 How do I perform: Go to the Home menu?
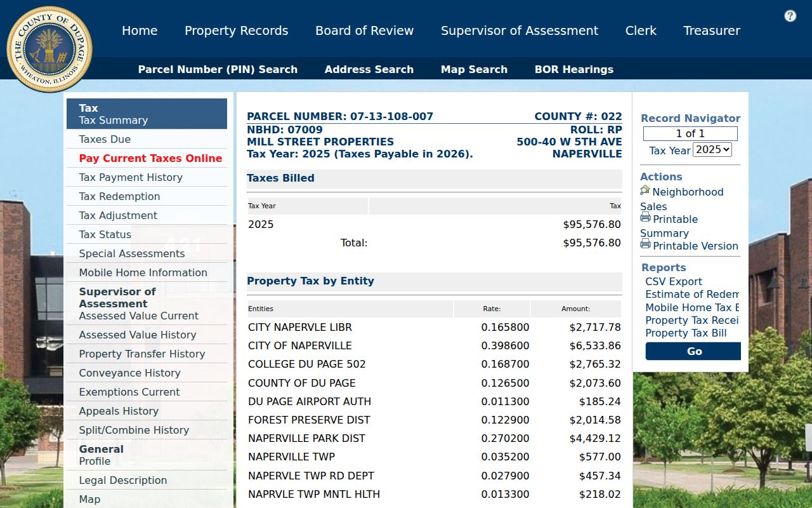tap(140, 30)
